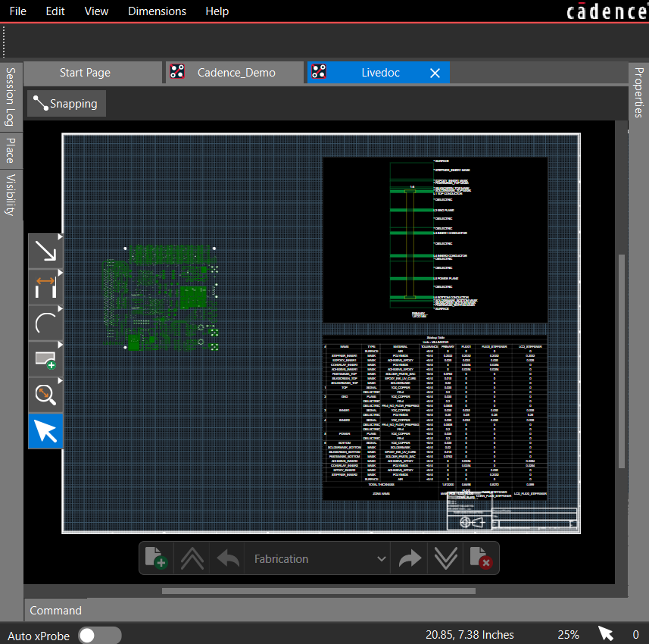Click the PCB board layout view
649x644 pixels.
click(x=161, y=298)
